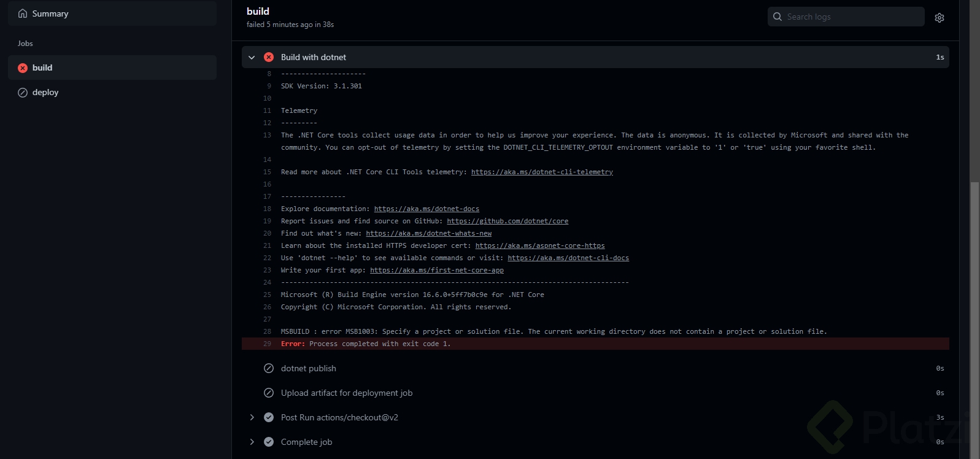
Task: Click log line number 28
Action: 267,331
